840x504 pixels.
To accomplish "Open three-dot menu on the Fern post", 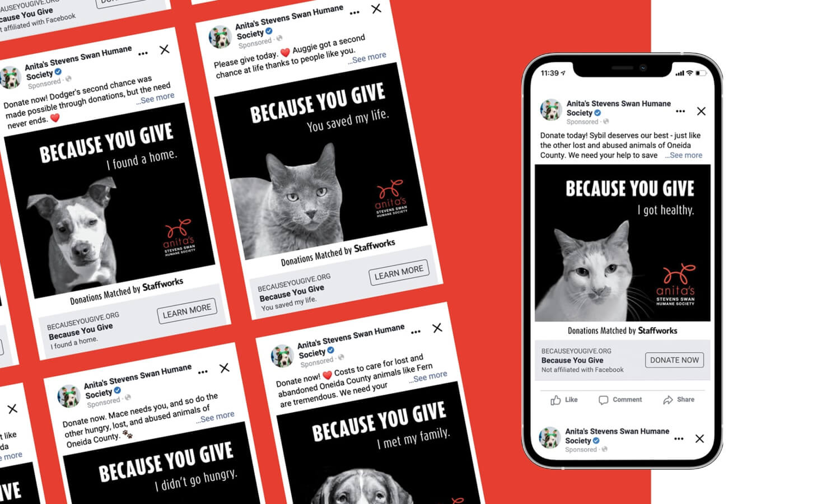I will (416, 332).
